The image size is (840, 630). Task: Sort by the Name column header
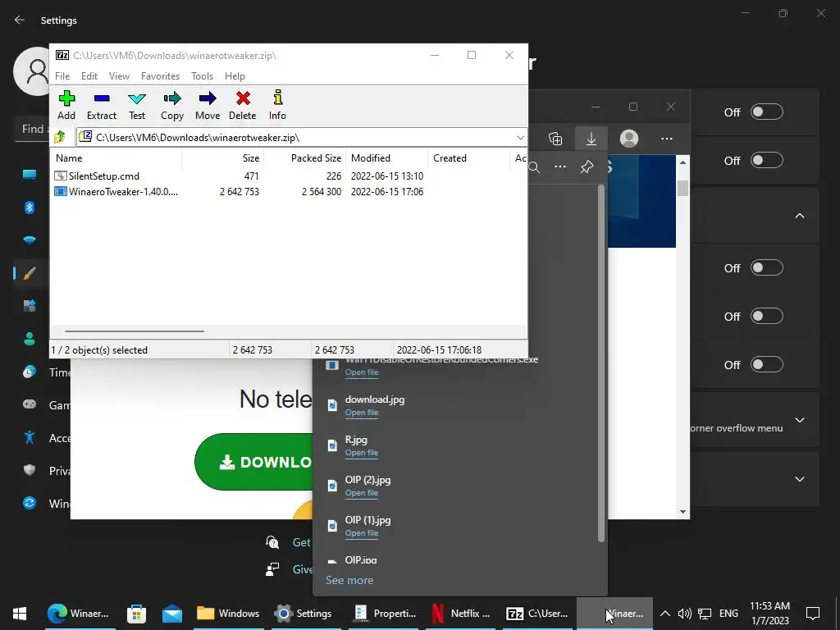coord(116,158)
